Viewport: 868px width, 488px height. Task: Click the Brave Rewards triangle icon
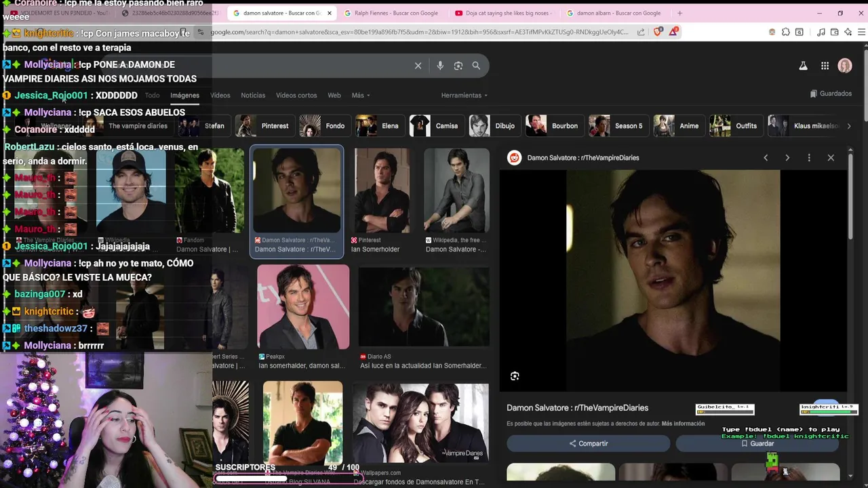click(x=673, y=32)
